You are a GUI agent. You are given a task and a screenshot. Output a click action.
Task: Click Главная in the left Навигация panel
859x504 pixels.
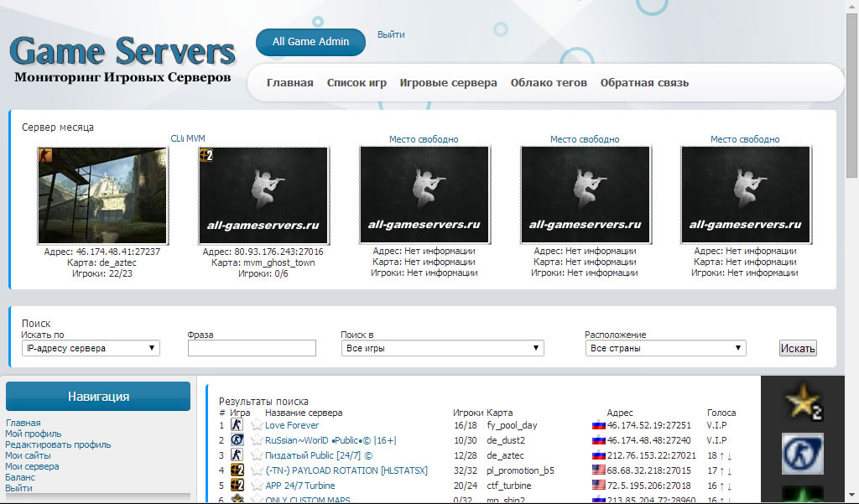click(x=23, y=423)
